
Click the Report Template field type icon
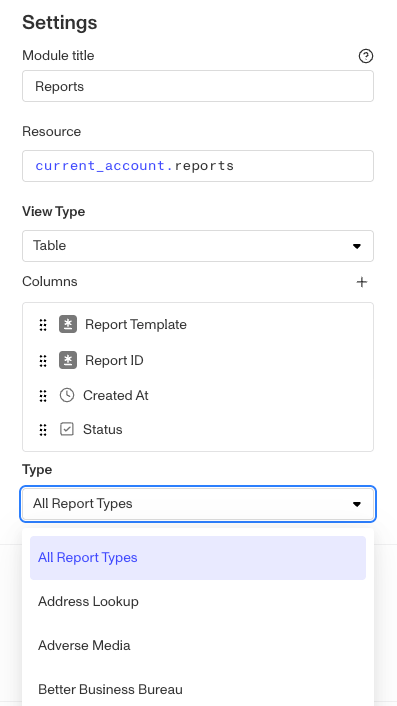[68, 324]
